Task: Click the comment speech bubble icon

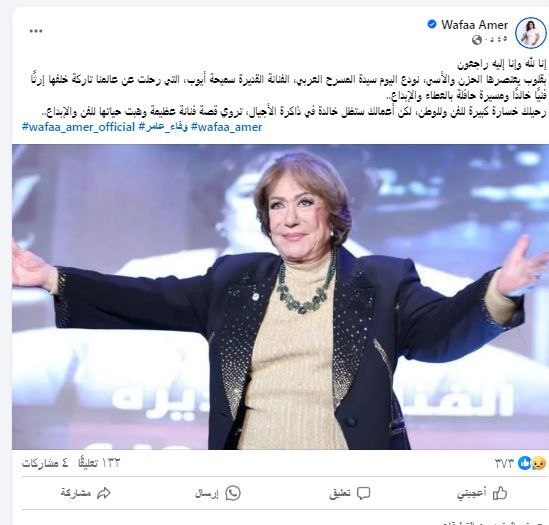Action: (x=363, y=493)
